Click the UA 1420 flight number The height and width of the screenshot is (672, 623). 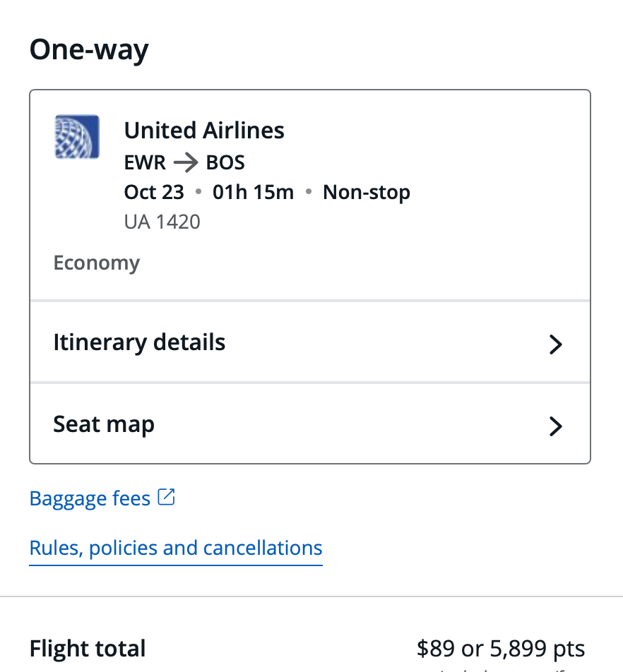(162, 221)
